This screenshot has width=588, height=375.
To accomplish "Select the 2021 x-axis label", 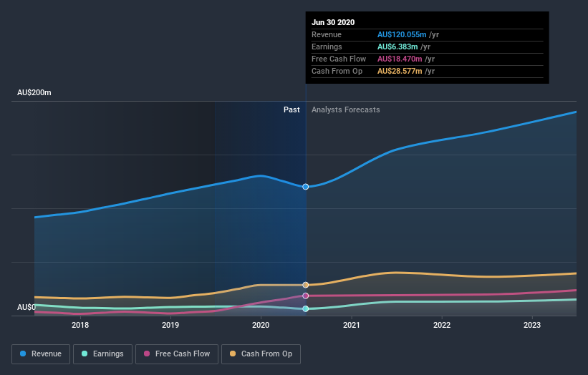I will (x=352, y=325).
